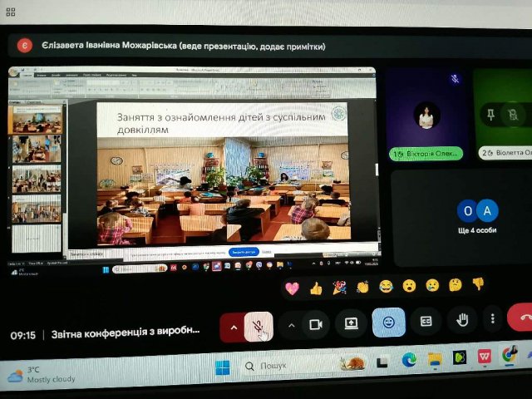Open WPS Office from the taskbar

point(484,357)
